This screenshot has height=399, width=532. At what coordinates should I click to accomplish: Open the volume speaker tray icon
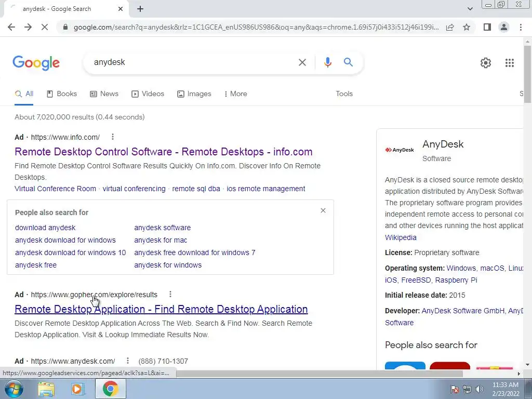click(x=480, y=389)
